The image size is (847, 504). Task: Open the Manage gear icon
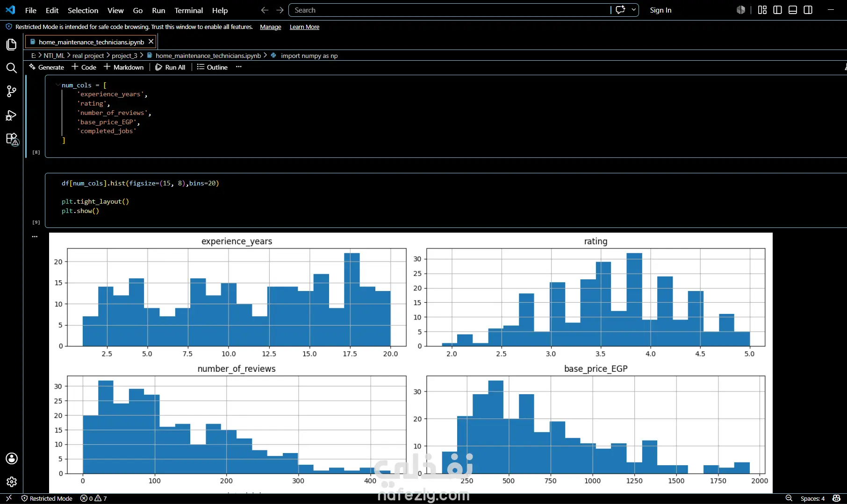click(x=11, y=482)
